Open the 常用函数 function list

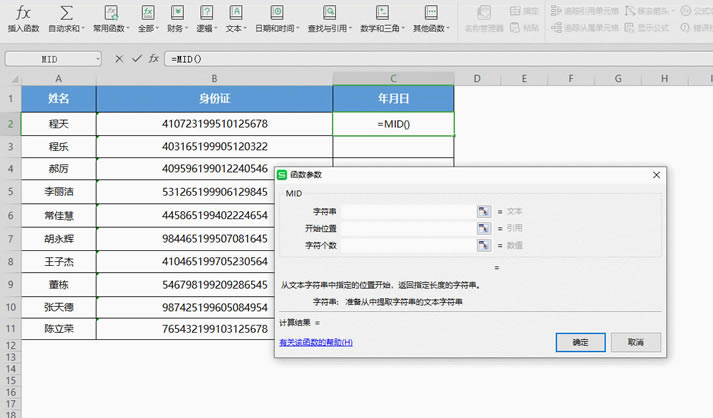[x=111, y=18]
